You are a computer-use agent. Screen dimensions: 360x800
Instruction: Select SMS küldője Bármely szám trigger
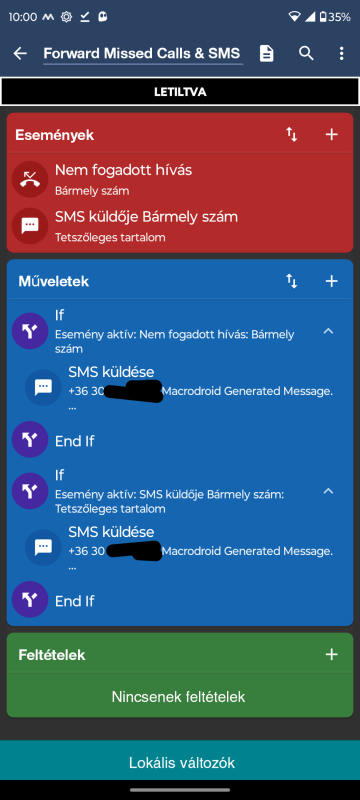(179, 226)
